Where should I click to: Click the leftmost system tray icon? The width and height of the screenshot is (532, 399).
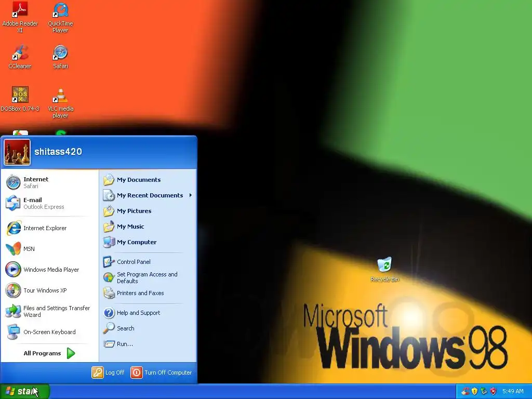tap(465, 392)
